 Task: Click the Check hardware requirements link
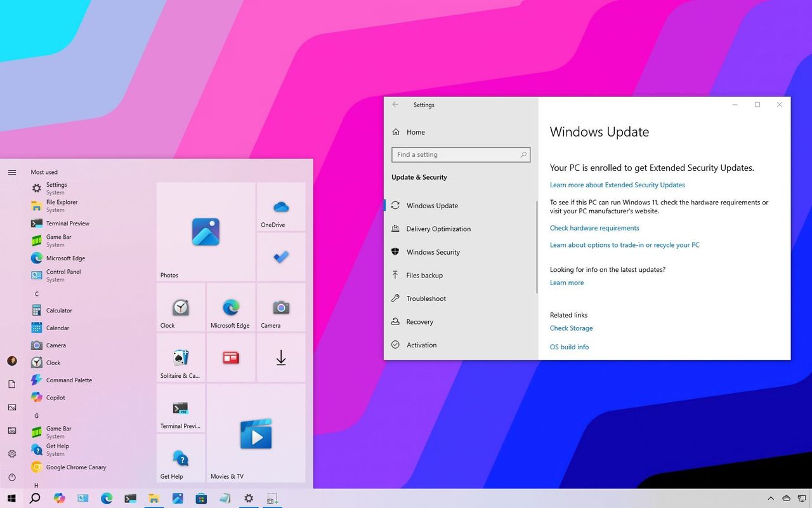594,228
